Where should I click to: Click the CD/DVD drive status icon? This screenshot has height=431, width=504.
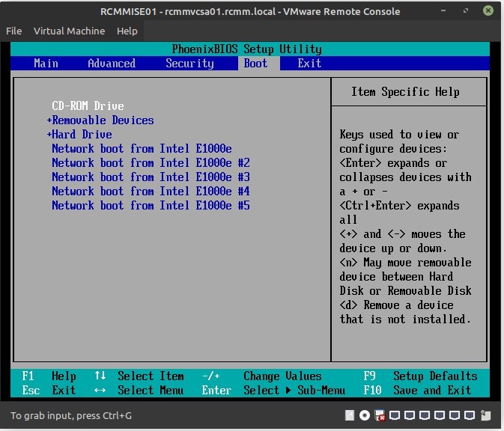365,415
